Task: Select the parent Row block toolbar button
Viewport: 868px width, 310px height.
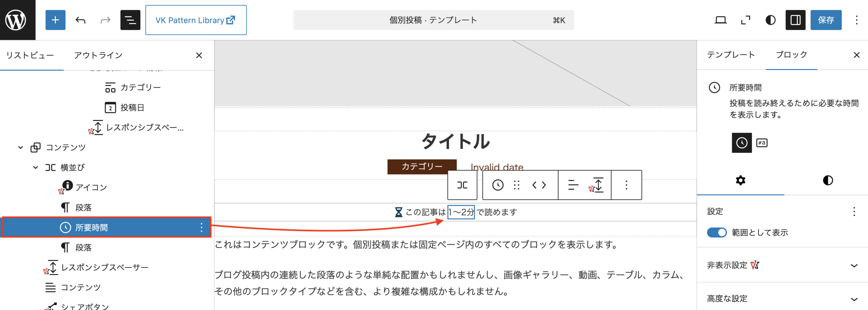Action: pos(462,185)
